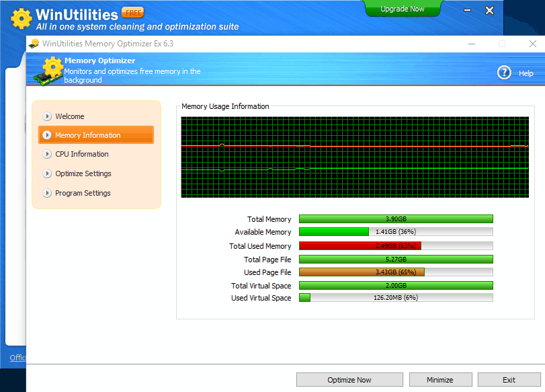Click the Used Page File label
This screenshot has width=545, height=392.
pyautogui.click(x=267, y=272)
